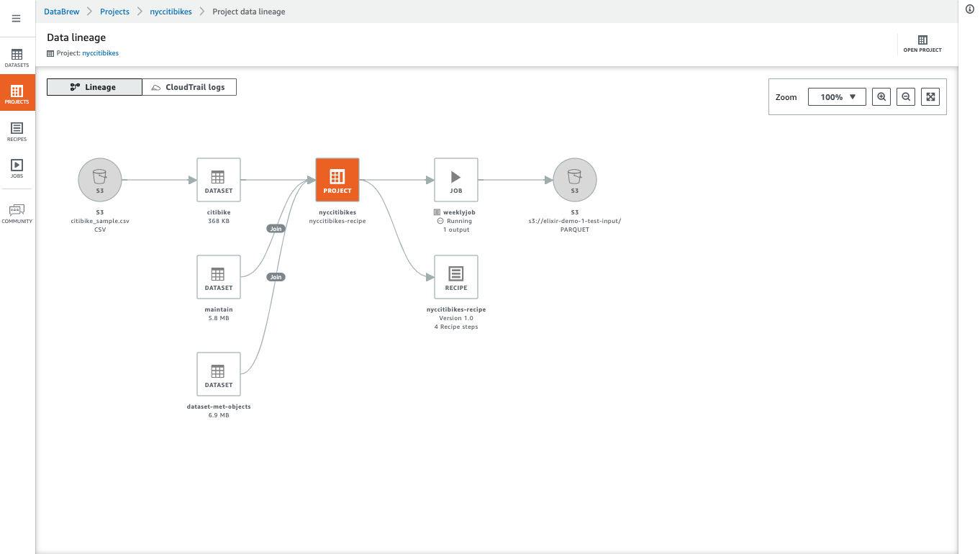Open the Recipes sidebar section
The image size is (980, 554).
tap(17, 130)
